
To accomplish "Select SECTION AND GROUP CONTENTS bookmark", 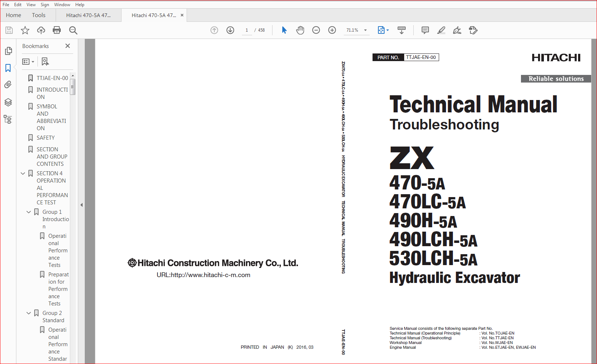I will pos(52,157).
